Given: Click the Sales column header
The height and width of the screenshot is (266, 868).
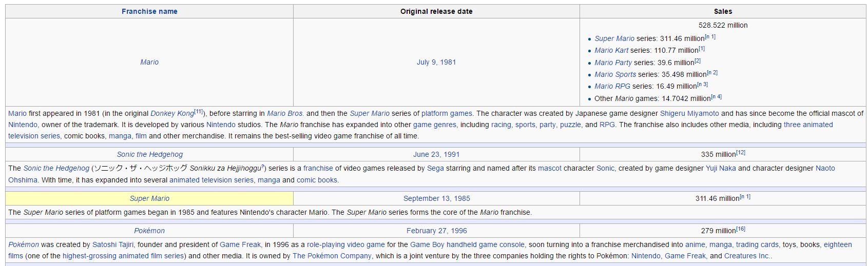Looking at the screenshot, I should 723,11.
